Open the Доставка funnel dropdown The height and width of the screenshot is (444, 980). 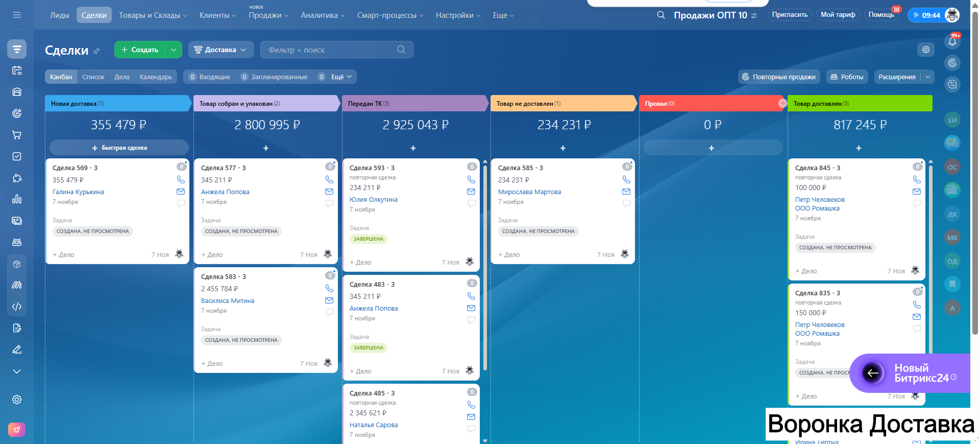point(220,50)
